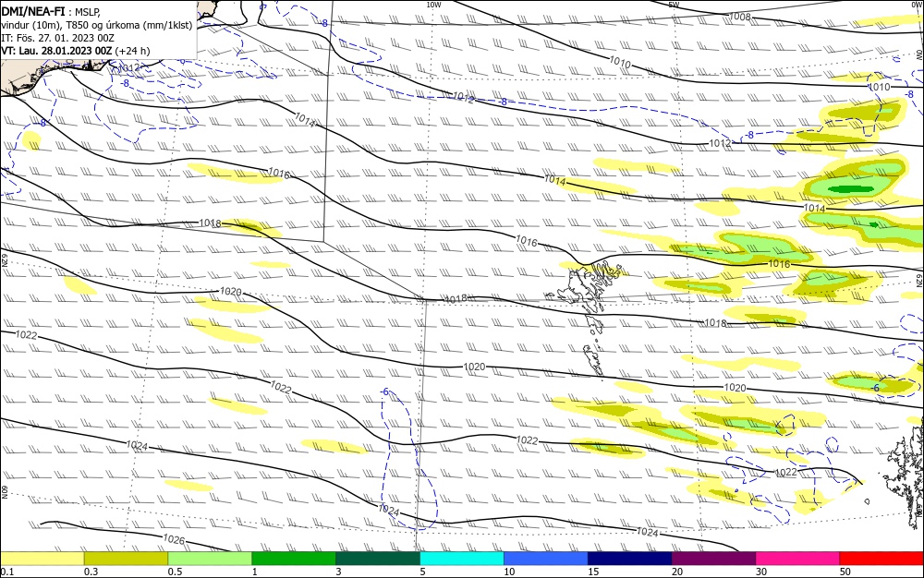Click the dark green precipitation core near 1014

click(850, 189)
